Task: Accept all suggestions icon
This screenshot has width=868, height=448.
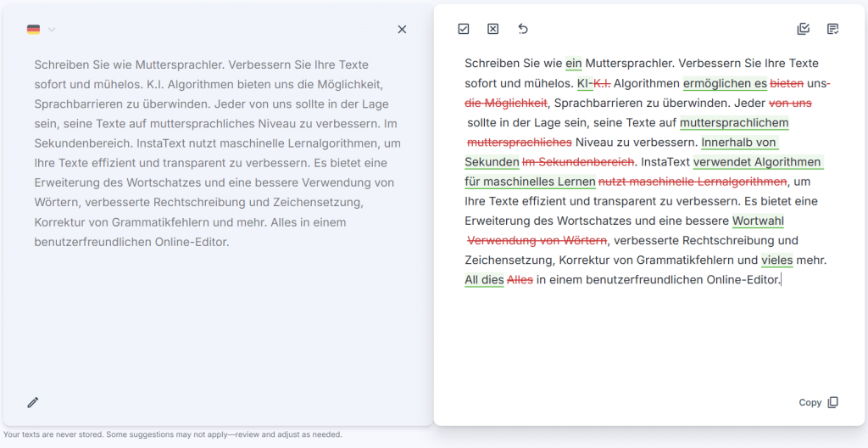Action: (804, 29)
